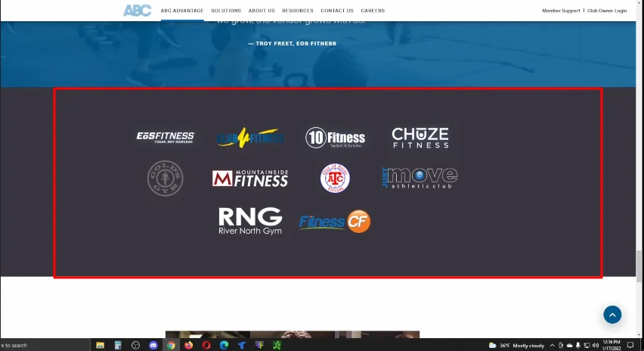Click the Google Chrome taskbar icon
The height and width of the screenshot is (351, 644).
point(171,345)
